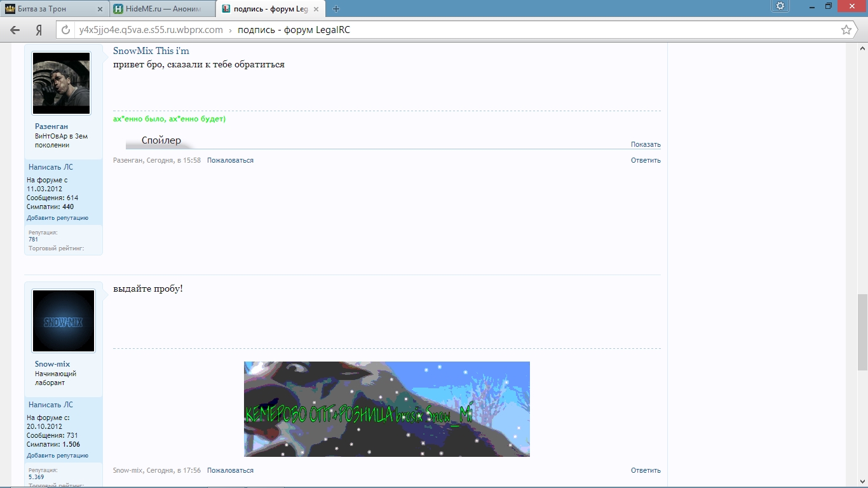Click the 'Спойлер' header label
Image resolution: width=868 pixels, height=488 pixels.
point(161,140)
